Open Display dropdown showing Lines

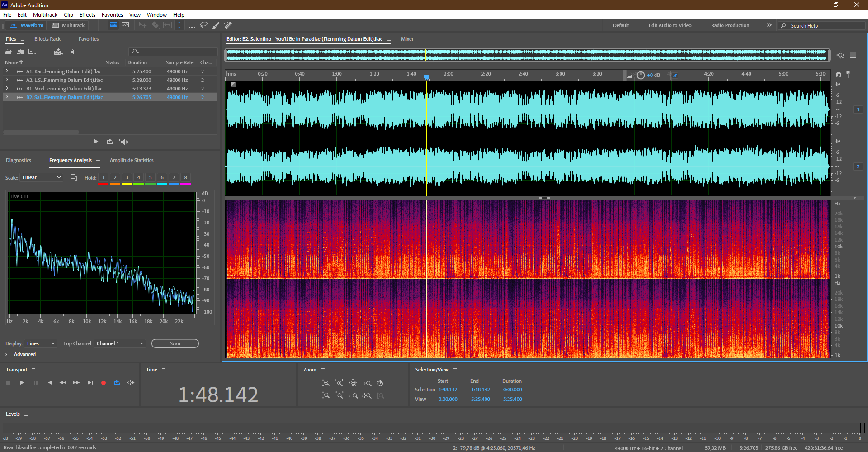[x=41, y=343]
